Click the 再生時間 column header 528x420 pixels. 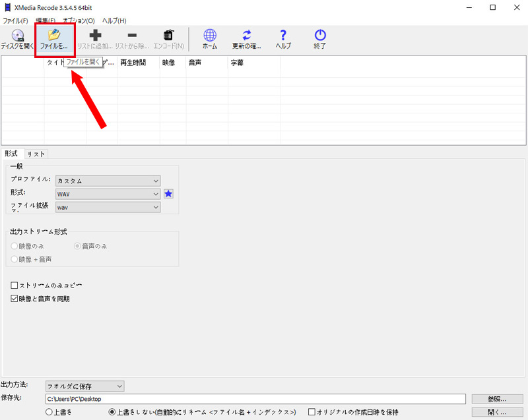pyautogui.click(x=139, y=63)
